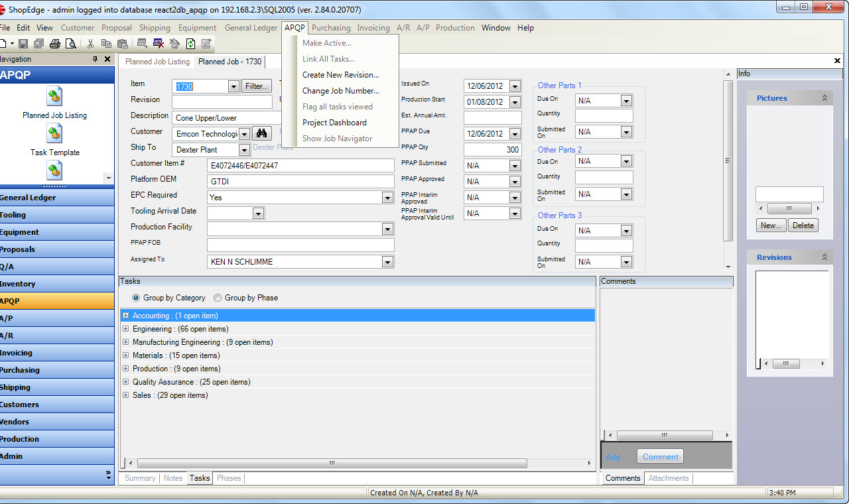Collapse the Revisions panel chevron
This screenshot has width=849, height=504.
click(824, 257)
